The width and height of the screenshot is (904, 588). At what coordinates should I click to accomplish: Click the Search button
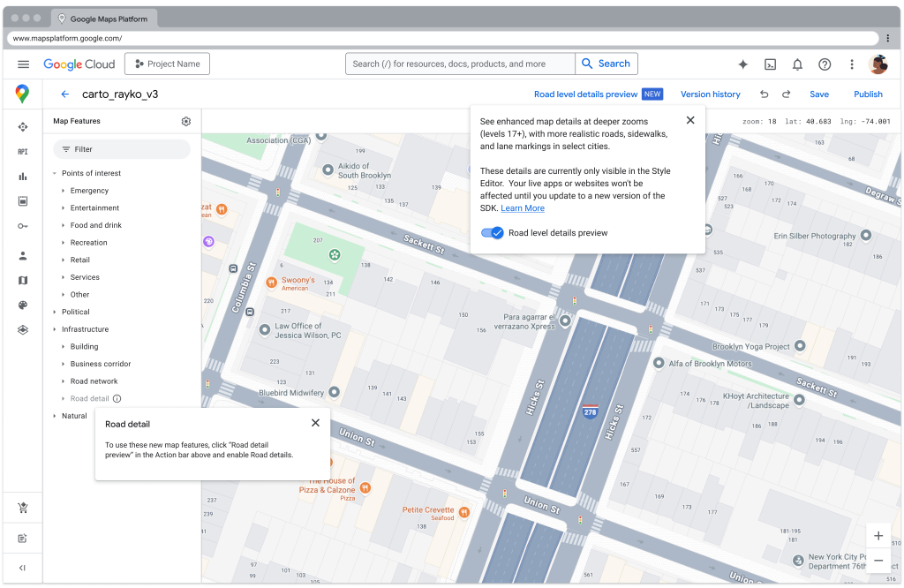606,64
